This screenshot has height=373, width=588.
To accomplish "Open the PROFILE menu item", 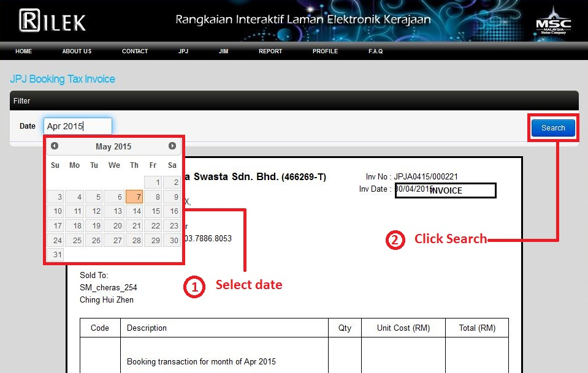I will coord(325,51).
